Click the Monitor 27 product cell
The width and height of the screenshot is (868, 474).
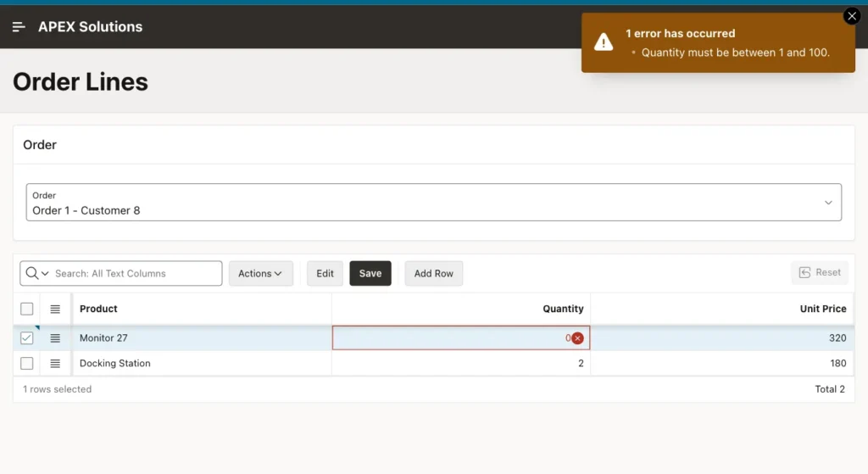(202, 337)
